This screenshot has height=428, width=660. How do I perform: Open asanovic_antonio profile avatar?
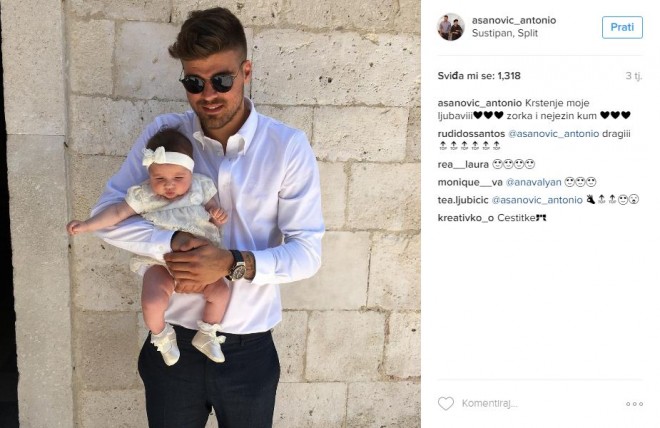tap(450, 27)
